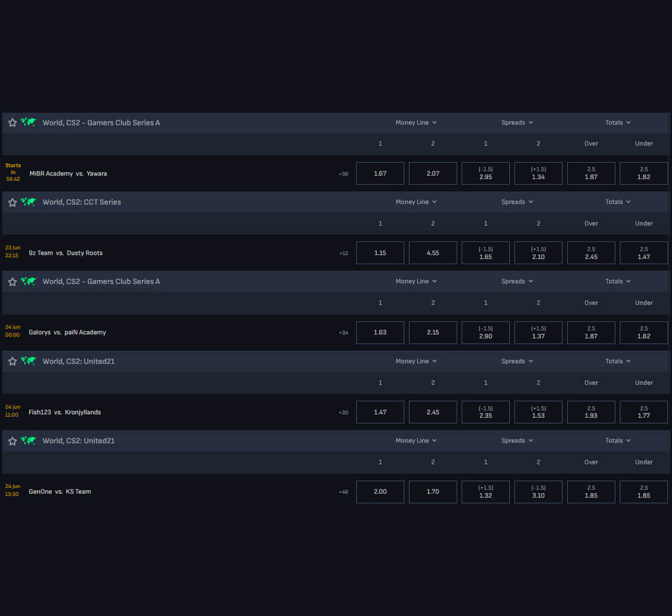Select KS Team -1.5 spread at 3.10
The height and width of the screenshot is (616, 672).
click(x=538, y=492)
